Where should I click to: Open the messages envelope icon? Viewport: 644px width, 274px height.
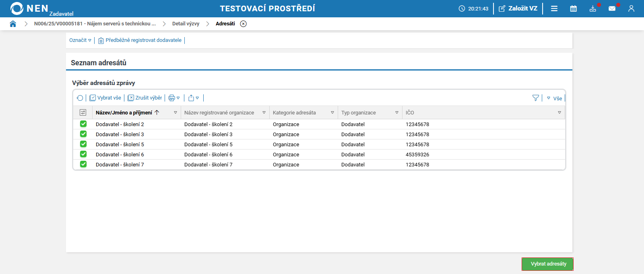pyautogui.click(x=612, y=8)
